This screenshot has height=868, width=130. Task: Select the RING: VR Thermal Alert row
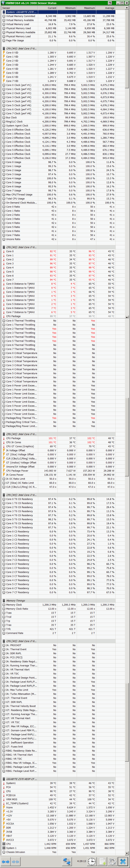[58, 755]
